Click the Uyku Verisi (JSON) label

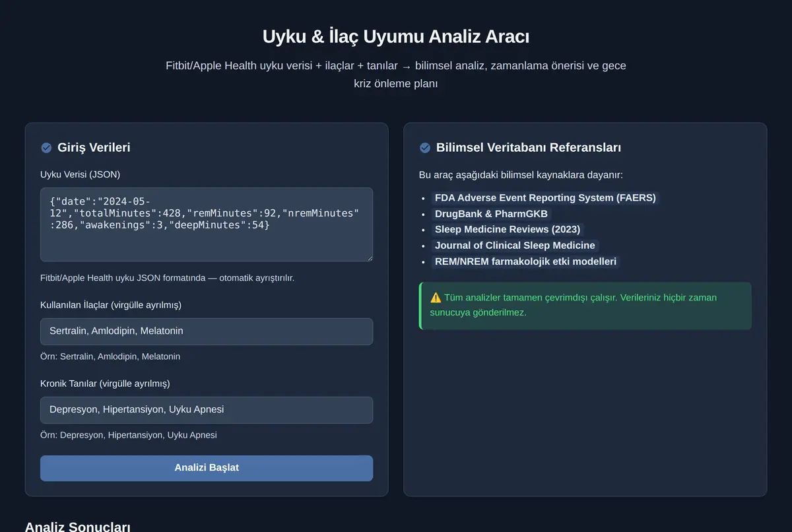[x=81, y=174]
